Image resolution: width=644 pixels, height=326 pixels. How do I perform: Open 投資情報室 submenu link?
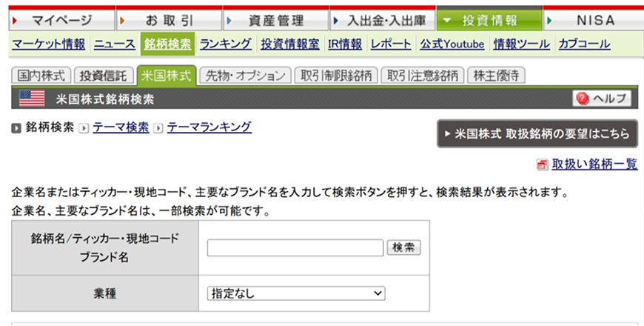pos(290,44)
